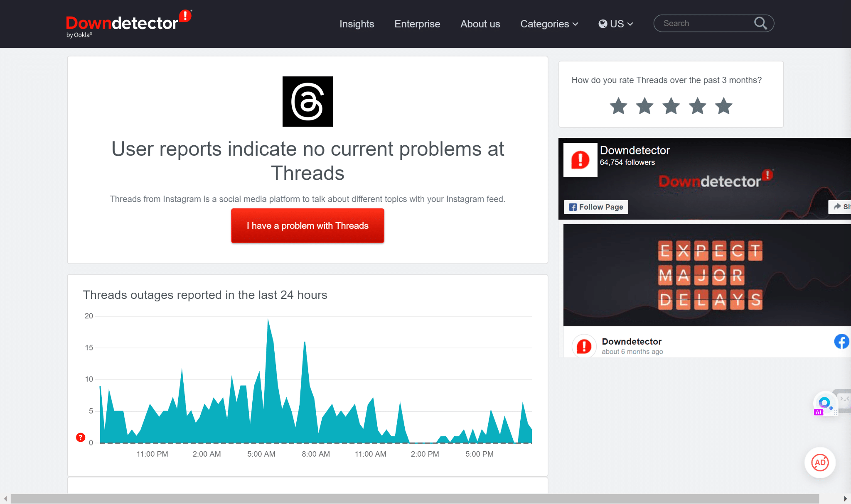Click the Threads app icon
Image resolution: width=851 pixels, height=504 pixels.
pos(308,101)
